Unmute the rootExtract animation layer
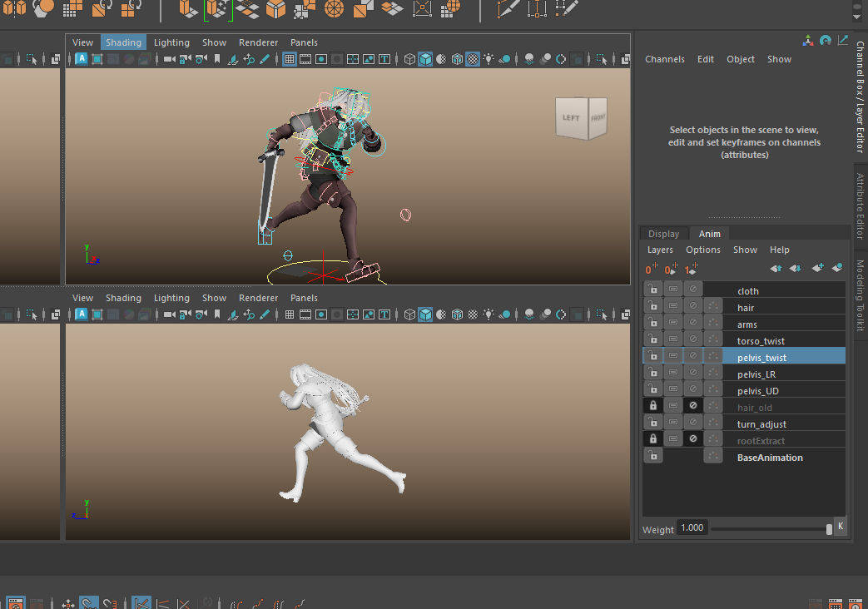The height and width of the screenshot is (609, 868). coord(693,439)
